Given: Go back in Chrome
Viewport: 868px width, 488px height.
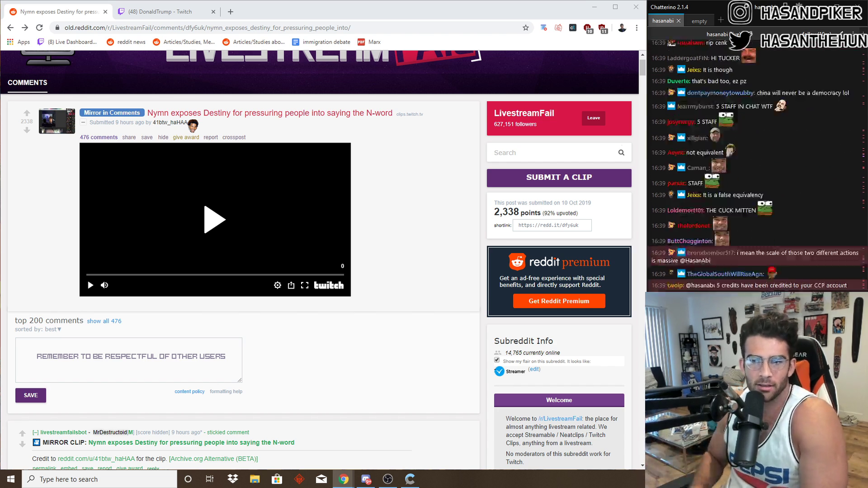Looking at the screenshot, I should [x=10, y=28].
